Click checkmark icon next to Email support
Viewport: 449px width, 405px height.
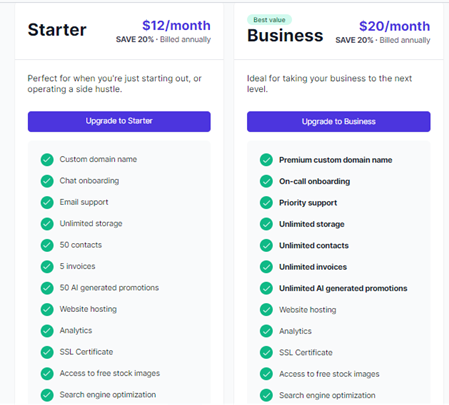(x=47, y=202)
